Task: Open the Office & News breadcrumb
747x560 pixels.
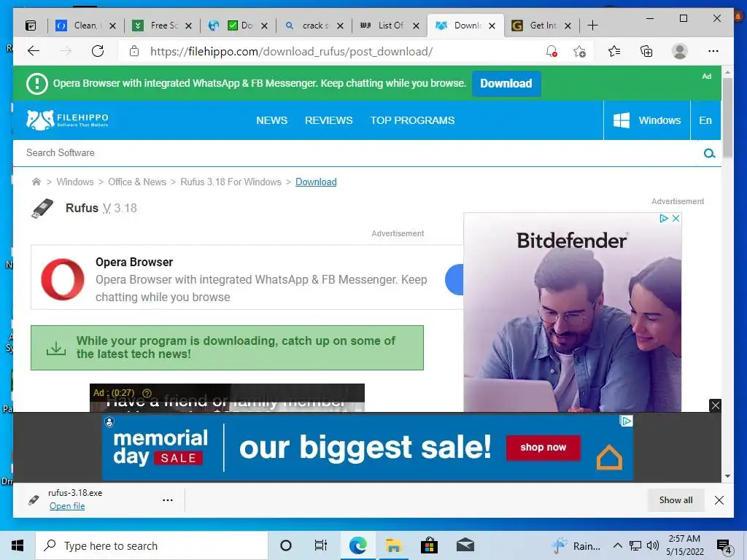Action: (137, 182)
